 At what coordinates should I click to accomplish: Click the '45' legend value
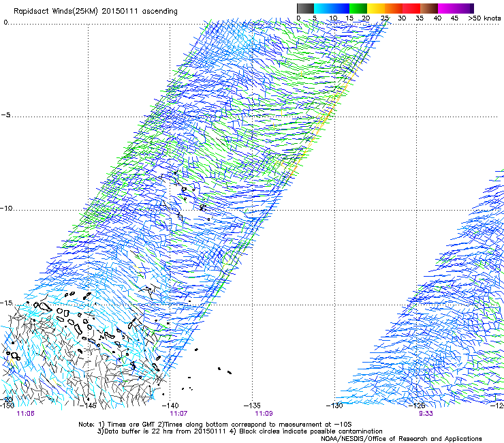coord(454,18)
